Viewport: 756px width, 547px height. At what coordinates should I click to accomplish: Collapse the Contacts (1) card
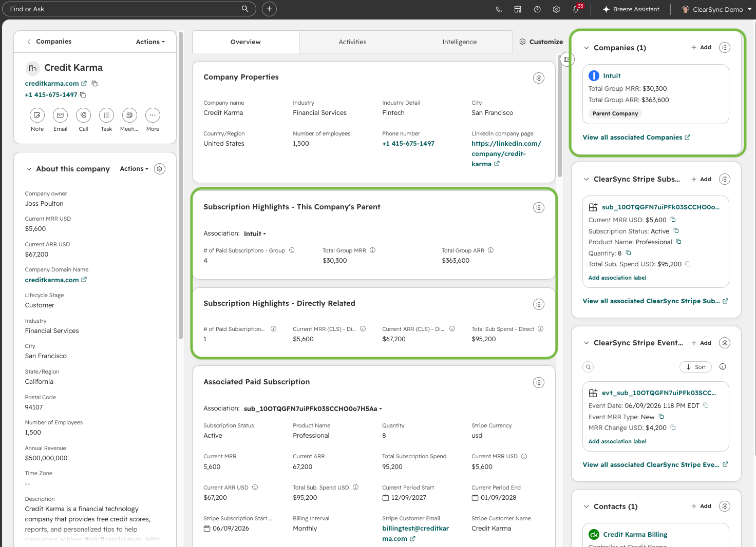(x=586, y=506)
